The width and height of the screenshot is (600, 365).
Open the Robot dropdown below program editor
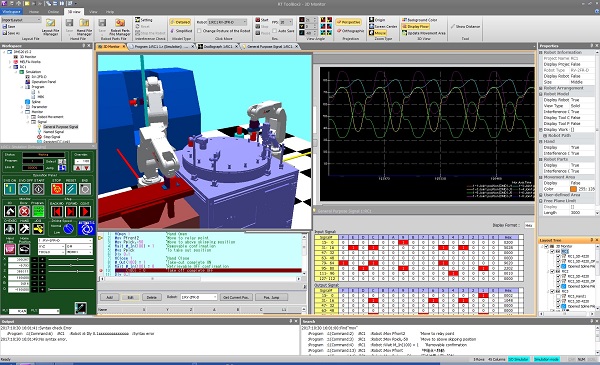point(199,297)
